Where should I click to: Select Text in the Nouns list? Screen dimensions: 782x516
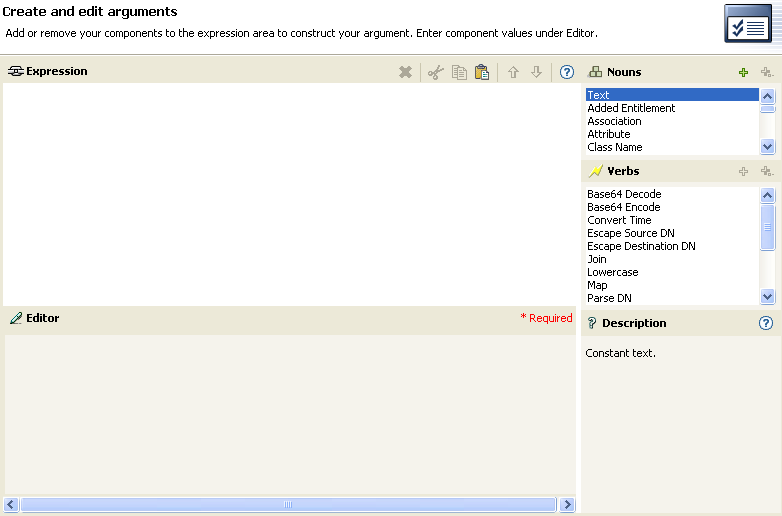pyautogui.click(x=672, y=95)
